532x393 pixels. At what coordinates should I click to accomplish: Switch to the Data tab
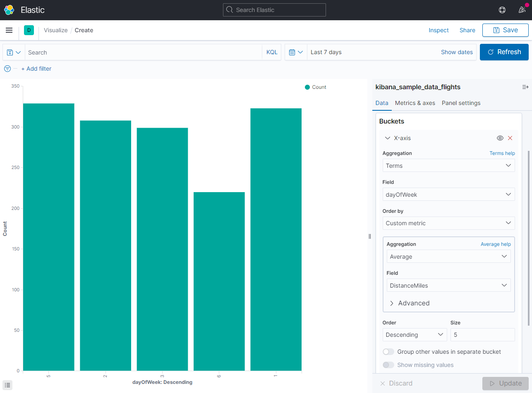(x=382, y=103)
